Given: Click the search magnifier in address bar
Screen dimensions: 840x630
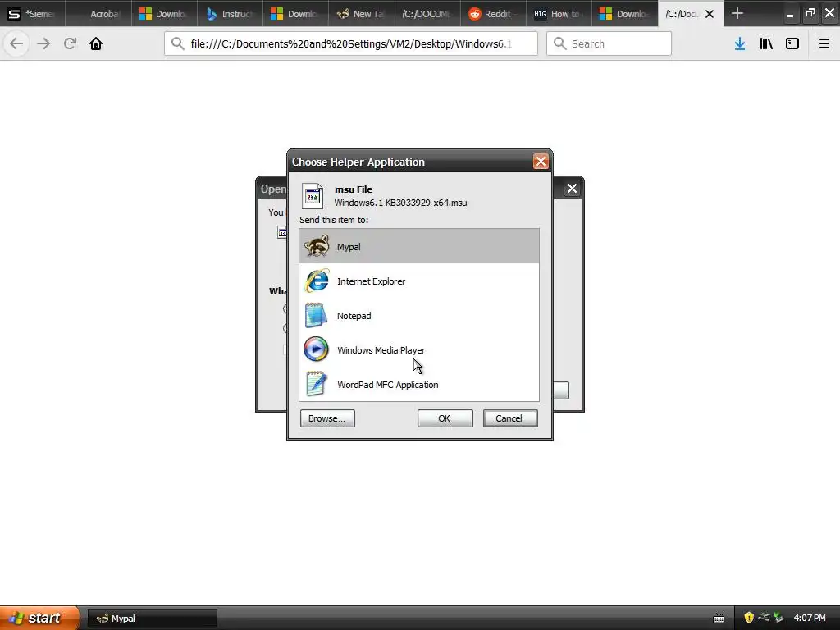Looking at the screenshot, I should tap(178, 43).
